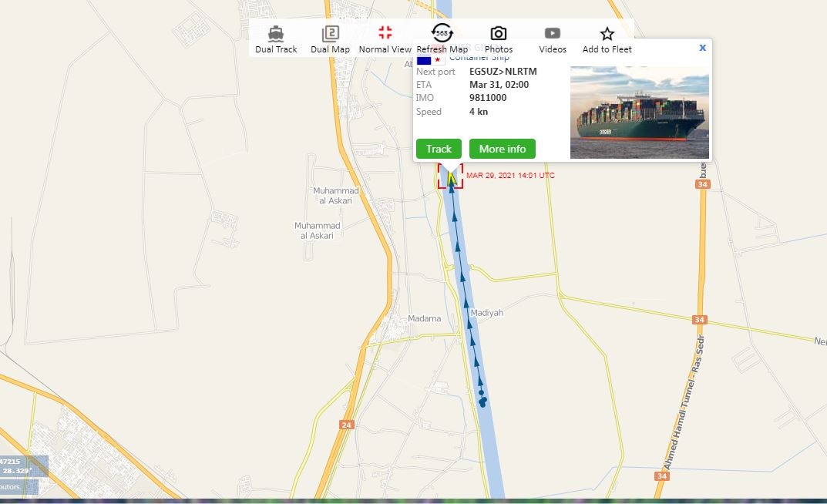Image resolution: width=827 pixels, height=504 pixels.
Task: Select the IMO number 9811000
Action: tap(488, 98)
